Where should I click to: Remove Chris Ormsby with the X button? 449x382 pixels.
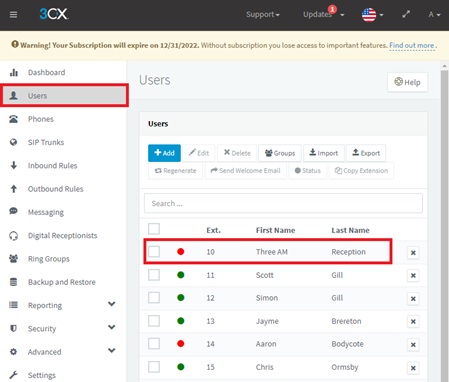[413, 368]
